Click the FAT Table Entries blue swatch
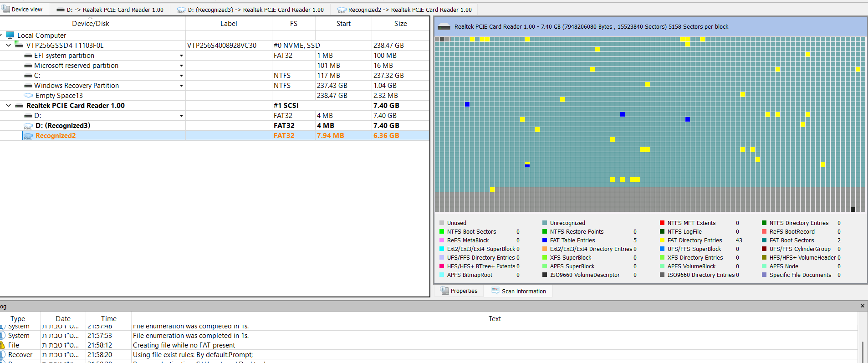Viewport: 868px width, 363px height. point(545,240)
